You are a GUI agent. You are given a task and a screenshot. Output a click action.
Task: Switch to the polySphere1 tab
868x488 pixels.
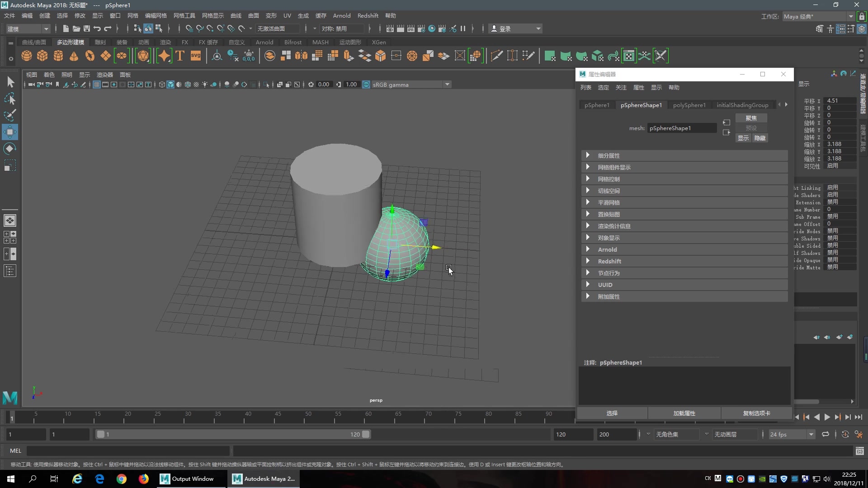click(689, 105)
